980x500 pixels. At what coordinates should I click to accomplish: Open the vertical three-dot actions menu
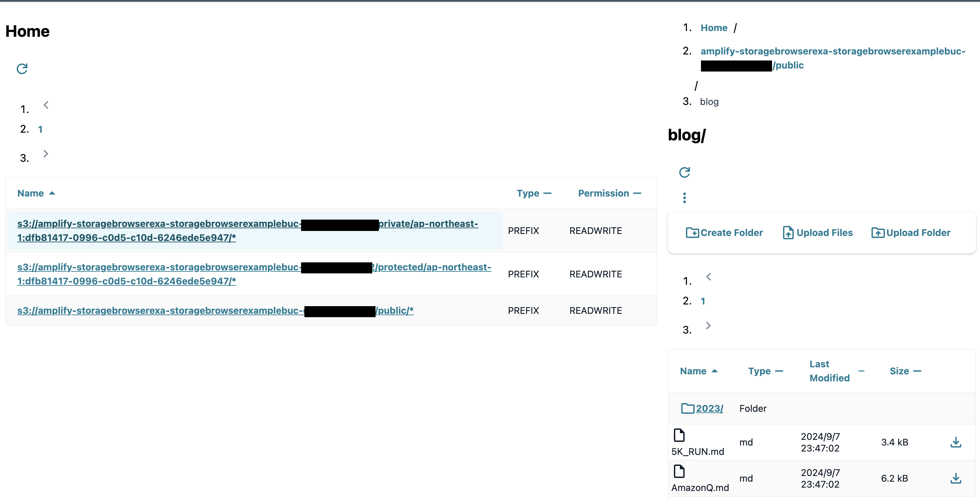[x=684, y=198]
